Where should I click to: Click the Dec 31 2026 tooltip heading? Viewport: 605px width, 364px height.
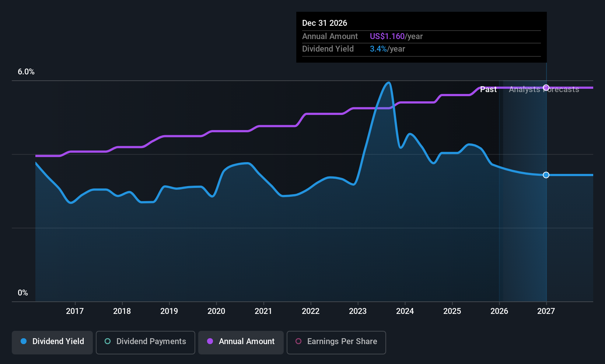tap(325, 23)
